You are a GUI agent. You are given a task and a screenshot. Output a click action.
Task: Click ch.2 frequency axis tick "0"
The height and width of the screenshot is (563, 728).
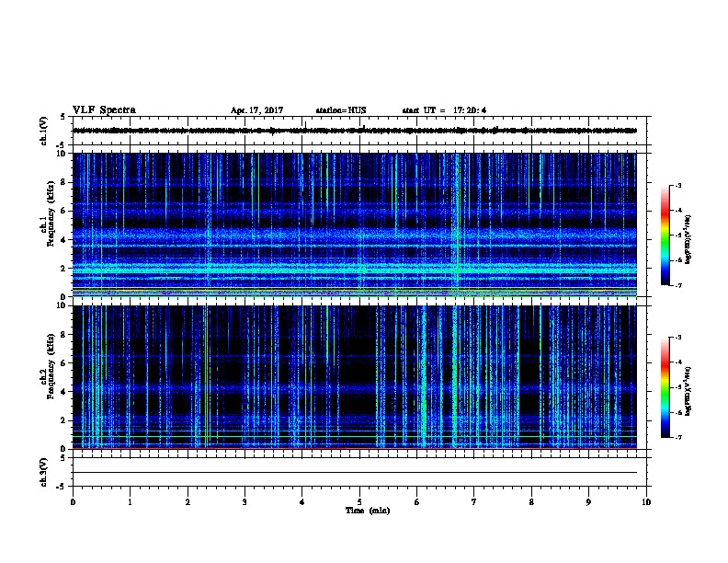63,449
